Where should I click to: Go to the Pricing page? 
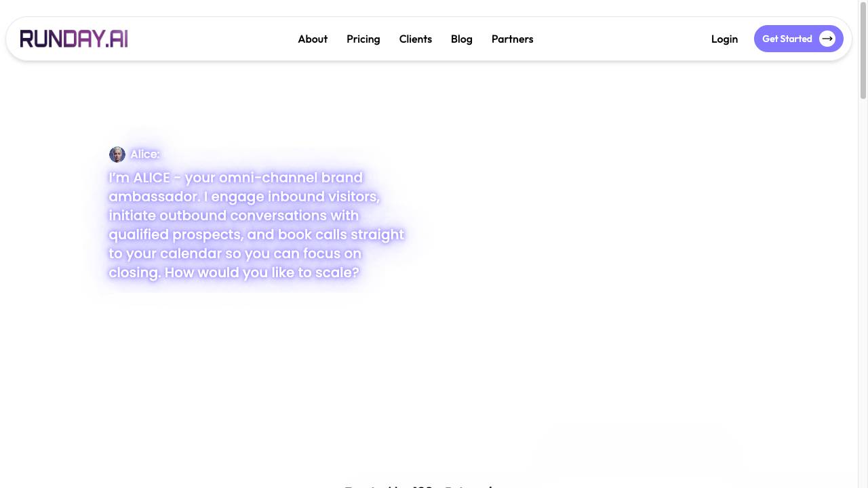click(x=363, y=39)
